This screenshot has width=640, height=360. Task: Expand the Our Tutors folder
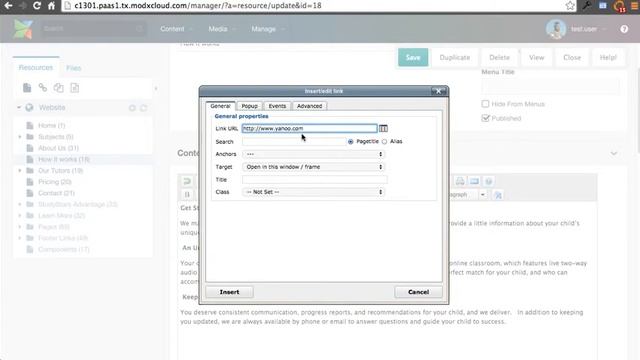[x=20, y=171]
